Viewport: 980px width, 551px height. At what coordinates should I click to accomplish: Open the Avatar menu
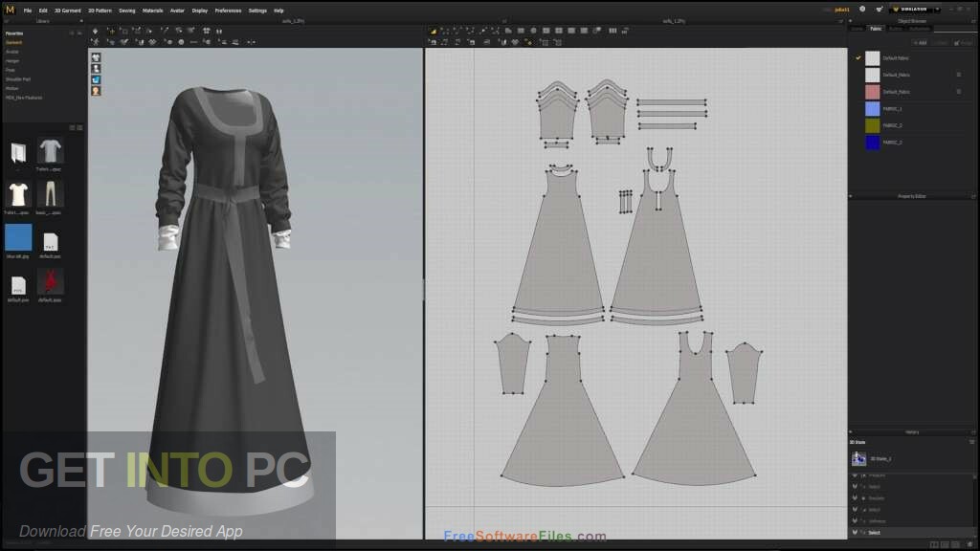[x=177, y=11]
